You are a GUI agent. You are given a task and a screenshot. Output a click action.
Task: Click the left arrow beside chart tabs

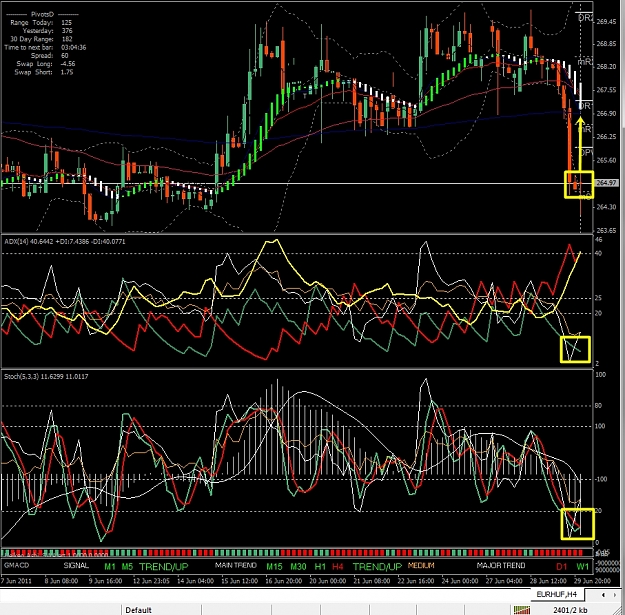pos(603,595)
